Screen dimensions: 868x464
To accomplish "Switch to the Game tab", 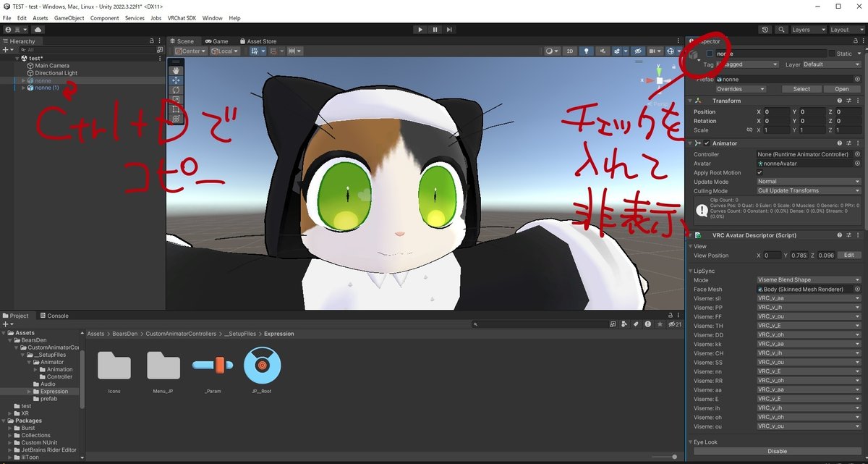I will (216, 41).
